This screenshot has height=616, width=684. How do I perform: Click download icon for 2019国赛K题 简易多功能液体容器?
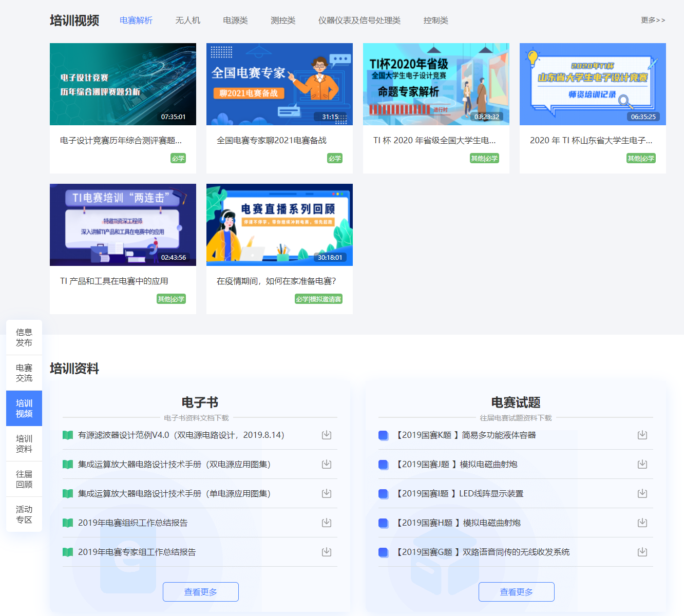pyautogui.click(x=642, y=435)
